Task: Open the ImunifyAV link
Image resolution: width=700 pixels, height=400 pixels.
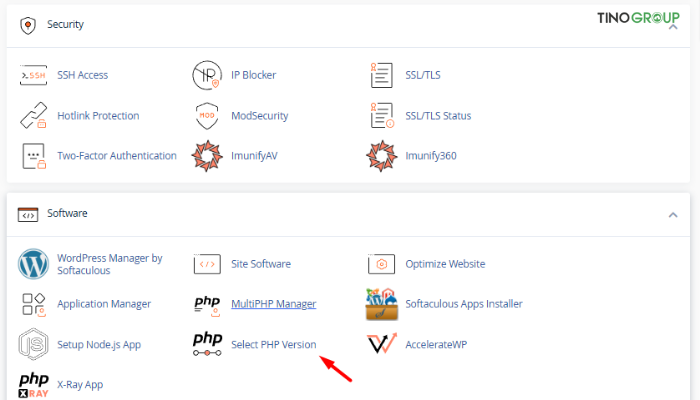Action: (254, 156)
